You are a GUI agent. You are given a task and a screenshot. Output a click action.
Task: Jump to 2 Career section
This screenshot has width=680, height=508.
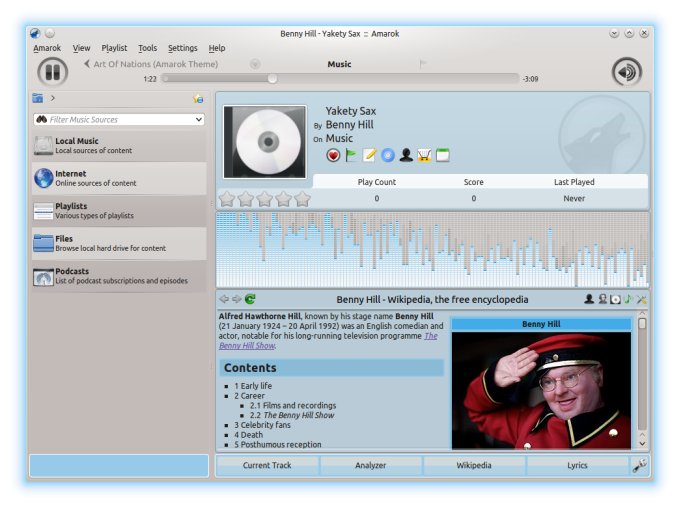click(249, 396)
